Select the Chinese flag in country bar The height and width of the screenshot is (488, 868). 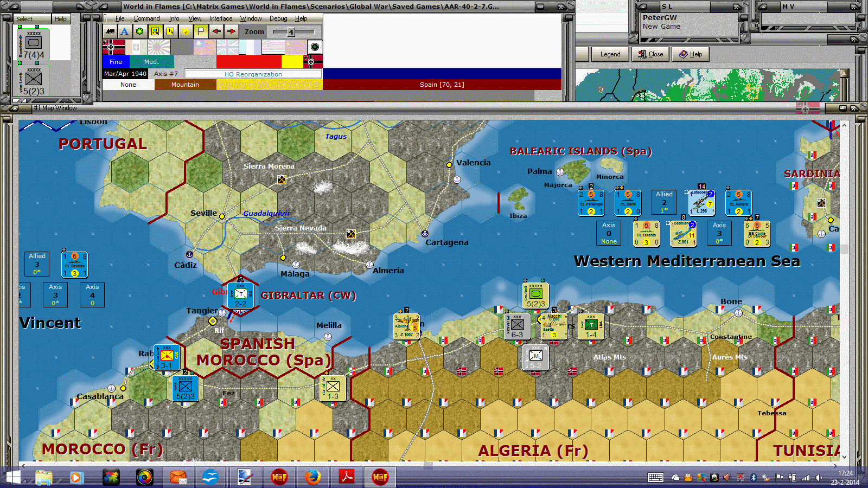point(205,47)
